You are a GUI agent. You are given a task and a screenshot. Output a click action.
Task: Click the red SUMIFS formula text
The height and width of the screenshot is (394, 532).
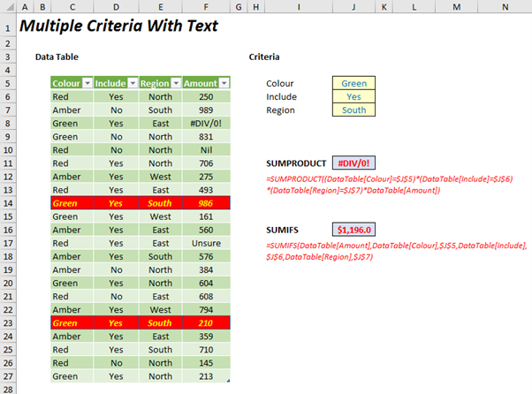(396, 251)
